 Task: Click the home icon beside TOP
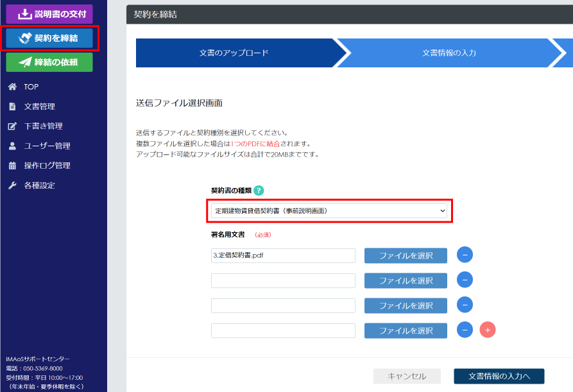pyautogui.click(x=12, y=87)
